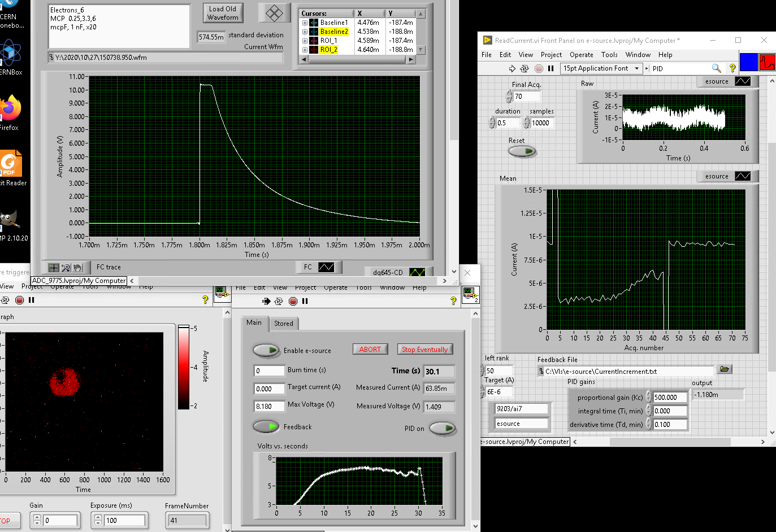Expand the Baseline1 cursor entry
Image resolution: width=776 pixels, height=532 pixels.
point(305,23)
